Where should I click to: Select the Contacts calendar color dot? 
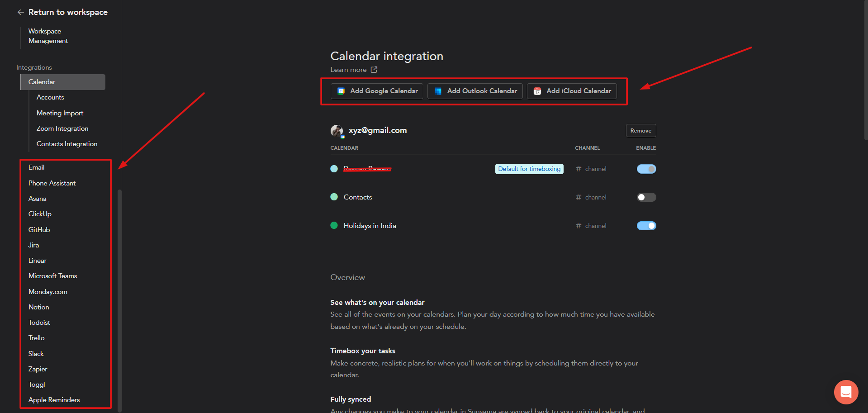coord(334,197)
